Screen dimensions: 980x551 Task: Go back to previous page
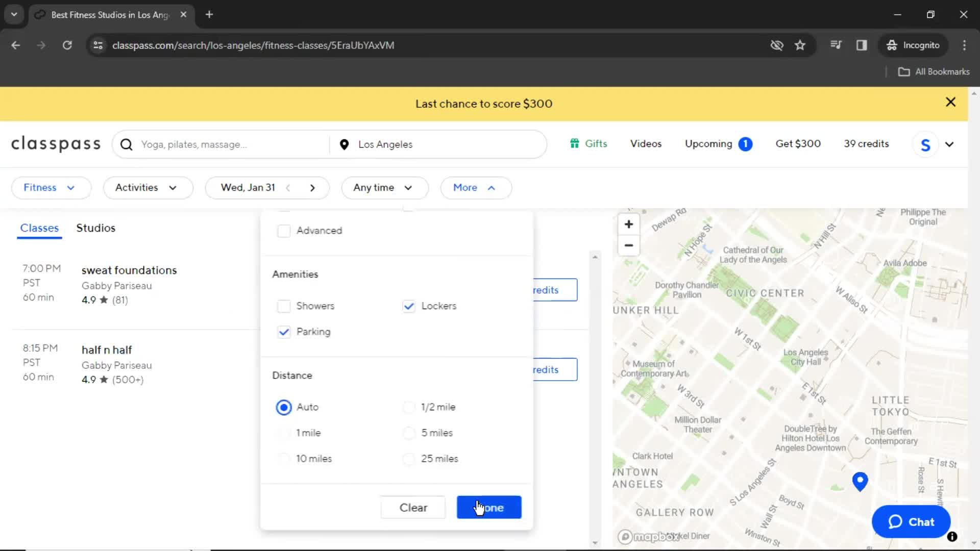tap(15, 45)
